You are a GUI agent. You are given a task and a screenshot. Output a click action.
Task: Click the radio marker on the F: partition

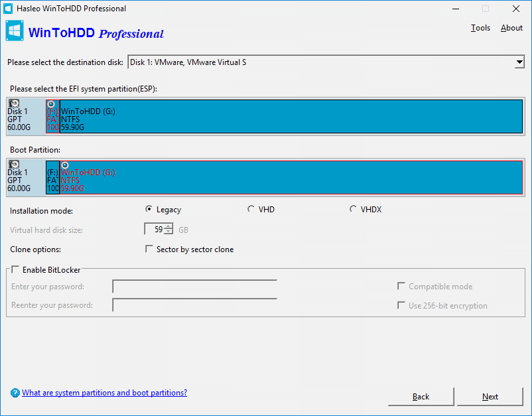click(52, 104)
